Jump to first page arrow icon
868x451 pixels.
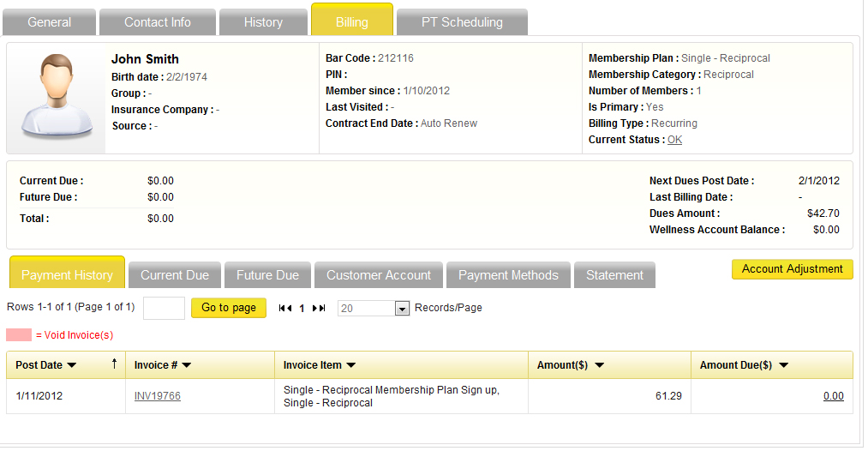pyautogui.click(x=285, y=308)
